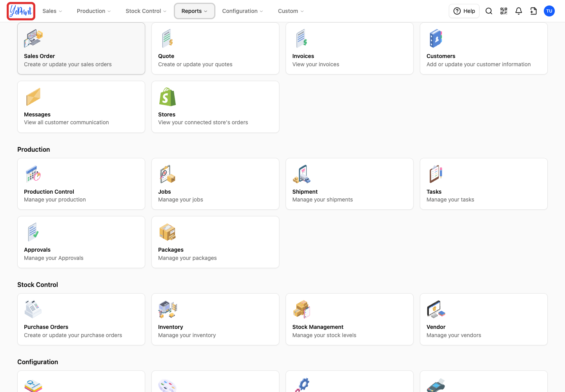Expand the Sales dropdown menu

tap(52, 11)
